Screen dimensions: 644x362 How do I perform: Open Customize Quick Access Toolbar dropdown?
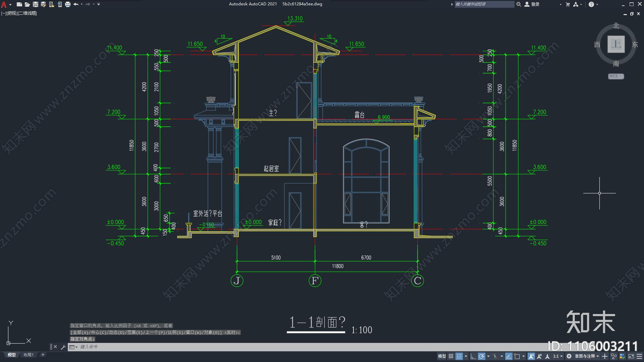pos(99,4)
